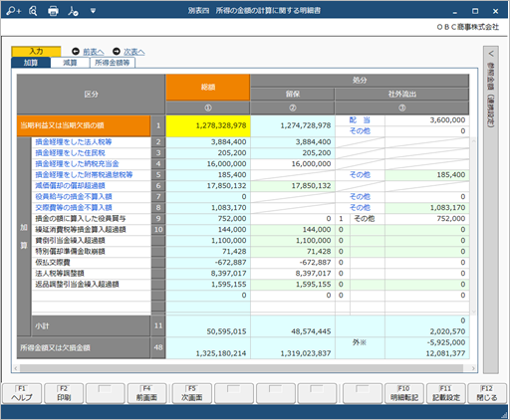This screenshot has height=420, width=510.
Task: Expand the title bar dropdown arrow
Action: 93,11
